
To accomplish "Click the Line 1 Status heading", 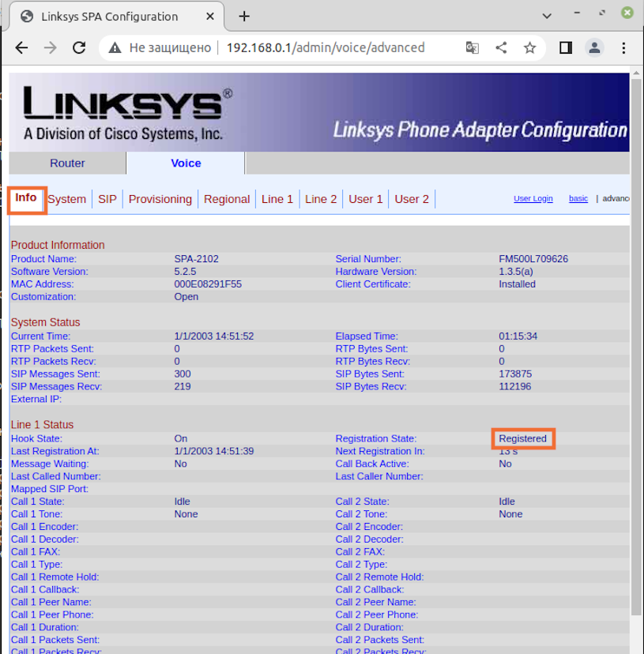I will 42,425.
